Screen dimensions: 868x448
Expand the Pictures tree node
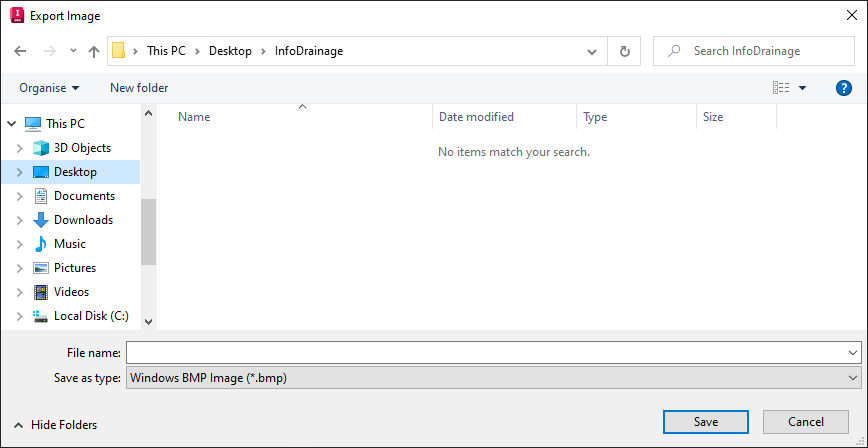point(19,268)
